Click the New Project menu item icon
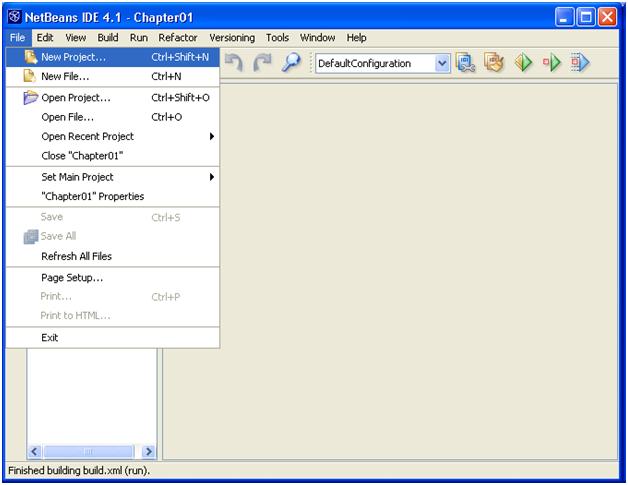The width and height of the screenshot is (628, 485). point(30,57)
